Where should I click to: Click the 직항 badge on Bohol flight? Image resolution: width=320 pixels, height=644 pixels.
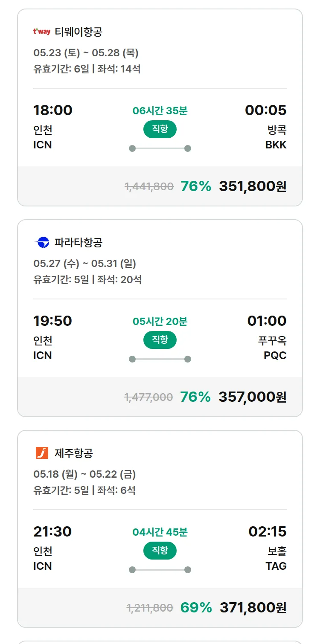coord(160,551)
